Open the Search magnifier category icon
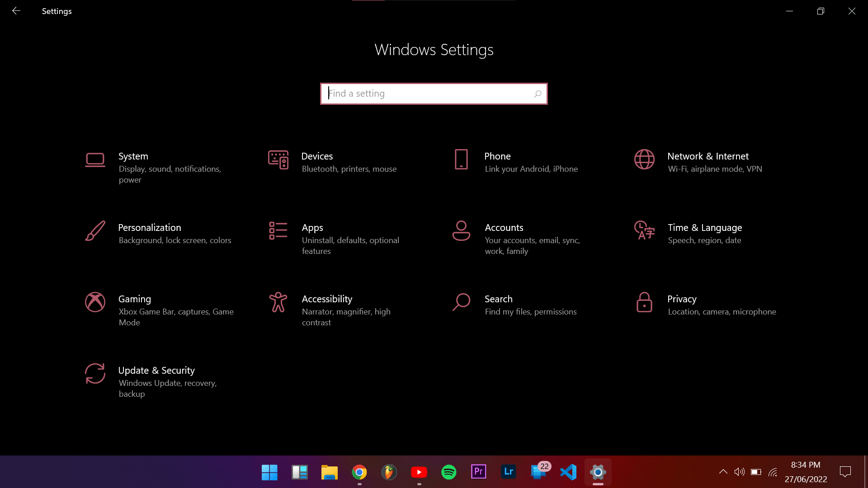 461,302
